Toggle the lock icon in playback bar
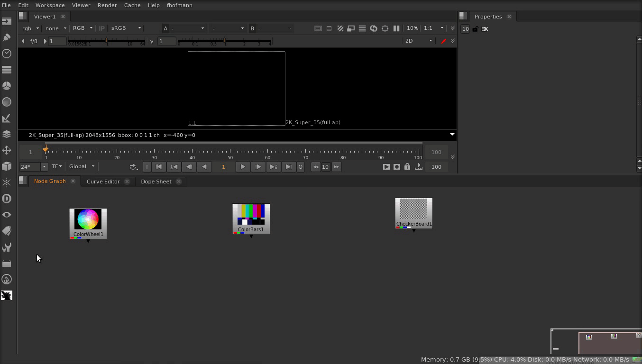 click(407, 167)
